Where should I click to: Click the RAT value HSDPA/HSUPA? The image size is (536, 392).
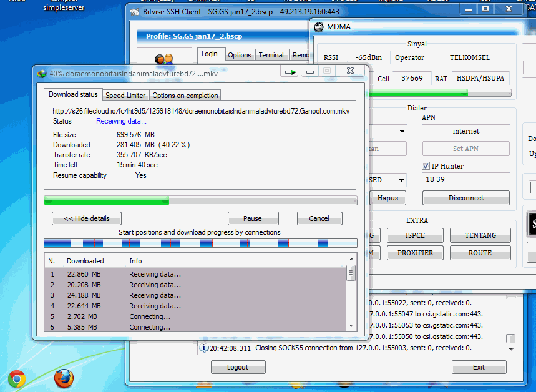tap(480, 78)
